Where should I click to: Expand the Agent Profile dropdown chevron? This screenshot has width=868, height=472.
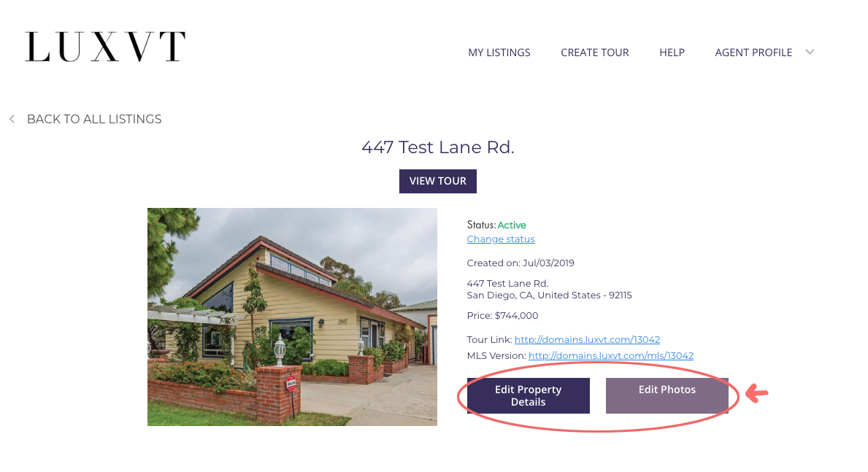(x=810, y=52)
